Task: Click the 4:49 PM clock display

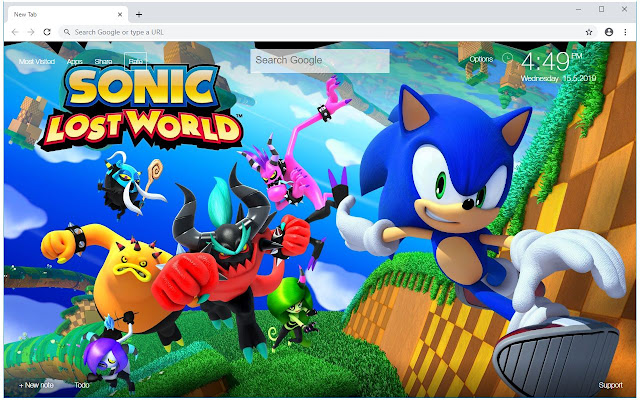Action: click(552, 61)
